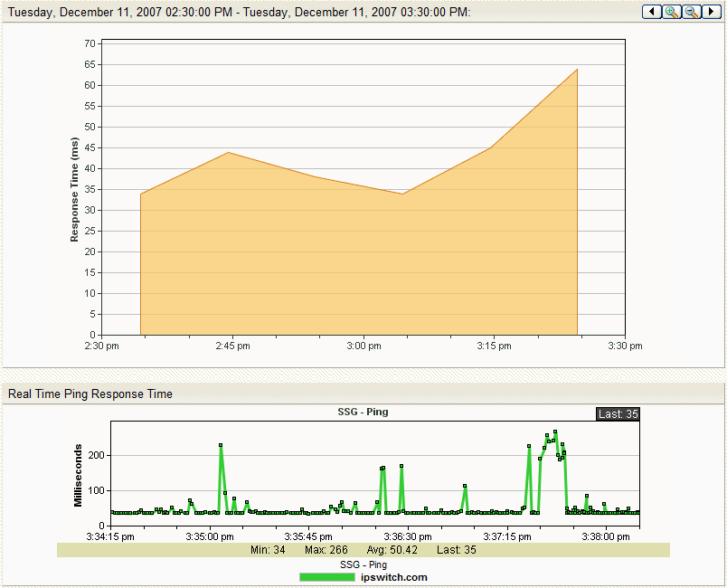The height and width of the screenshot is (588, 727).
Task: Click the green ipswitch.com legend swatch
Action: click(326, 577)
